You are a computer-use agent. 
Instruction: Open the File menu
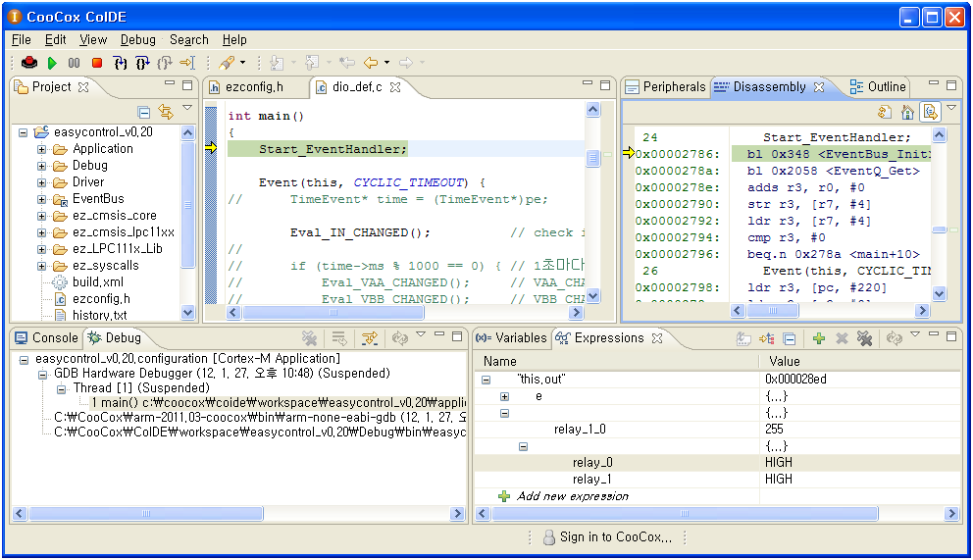coord(22,39)
